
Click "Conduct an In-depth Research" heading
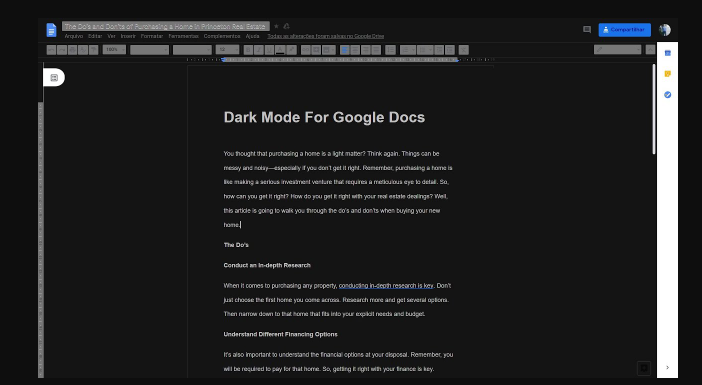coord(267,265)
